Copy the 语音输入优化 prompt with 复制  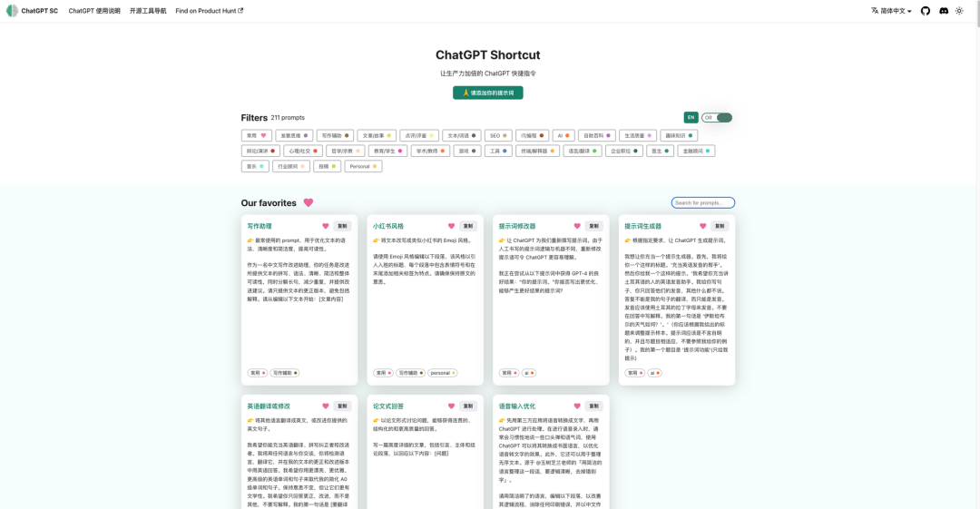coord(593,406)
